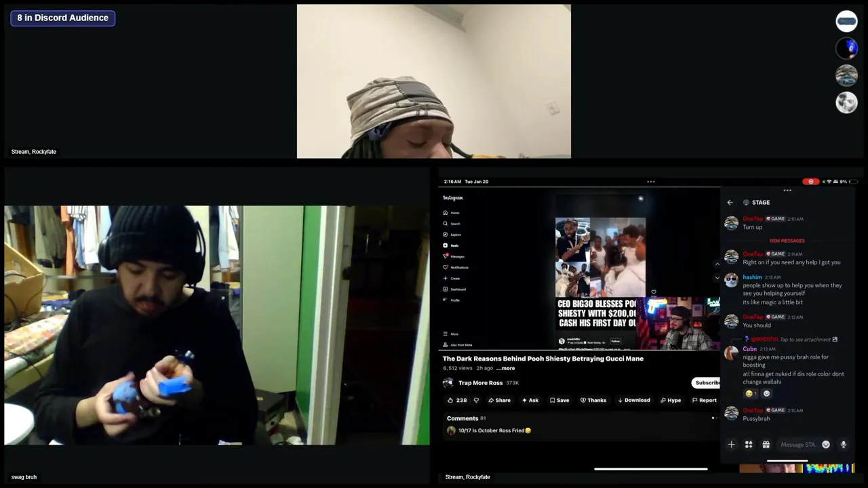Image resolution: width=868 pixels, height=488 pixels.
Task: Toggle the laughing emoji reaction on Cubn's message
Action: pyautogui.click(x=751, y=393)
